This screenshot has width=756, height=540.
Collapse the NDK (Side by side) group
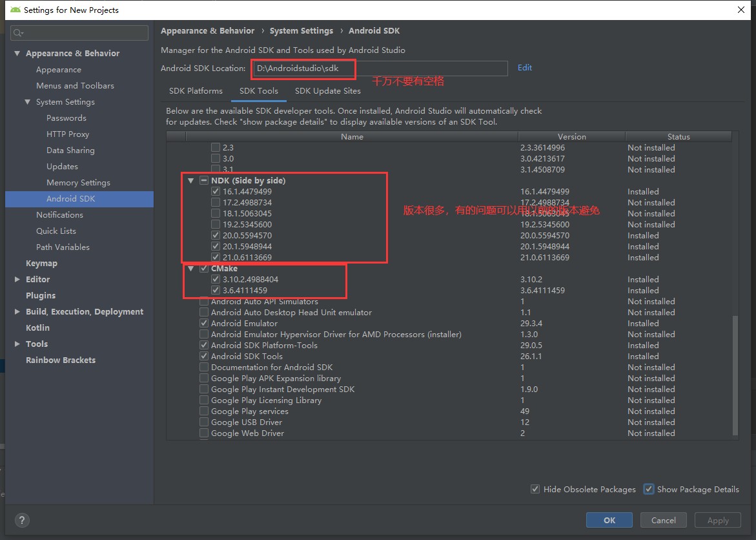click(x=191, y=180)
